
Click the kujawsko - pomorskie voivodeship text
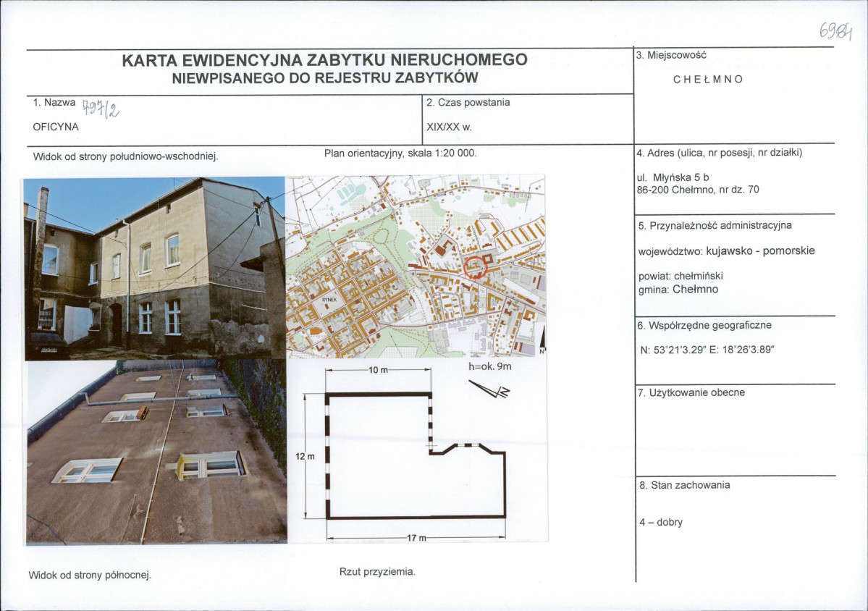pos(761,250)
